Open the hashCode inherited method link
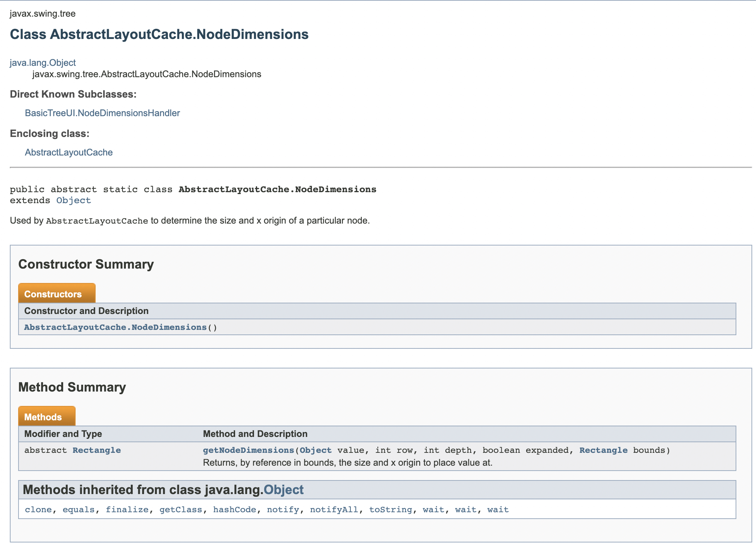The image size is (756, 544). click(x=234, y=510)
